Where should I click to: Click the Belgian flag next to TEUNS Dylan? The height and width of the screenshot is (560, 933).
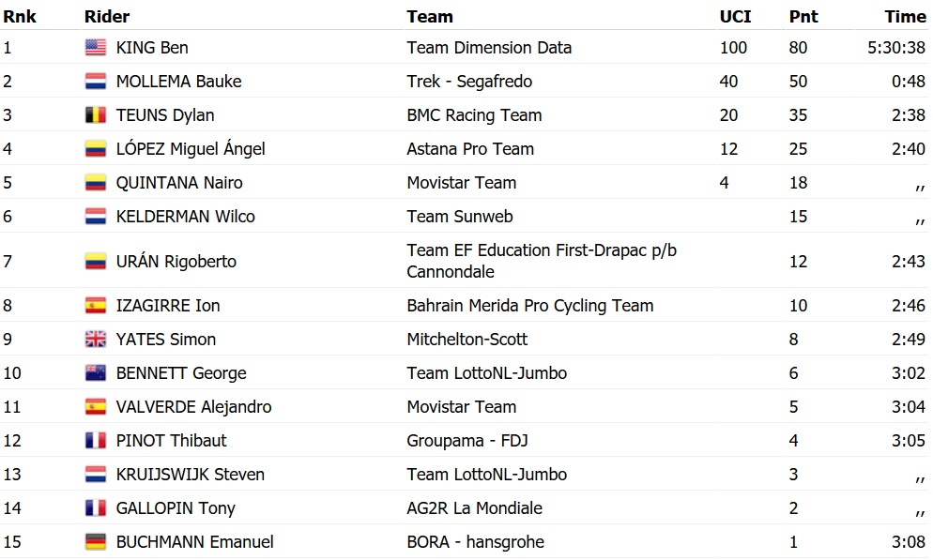pos(95,115)
